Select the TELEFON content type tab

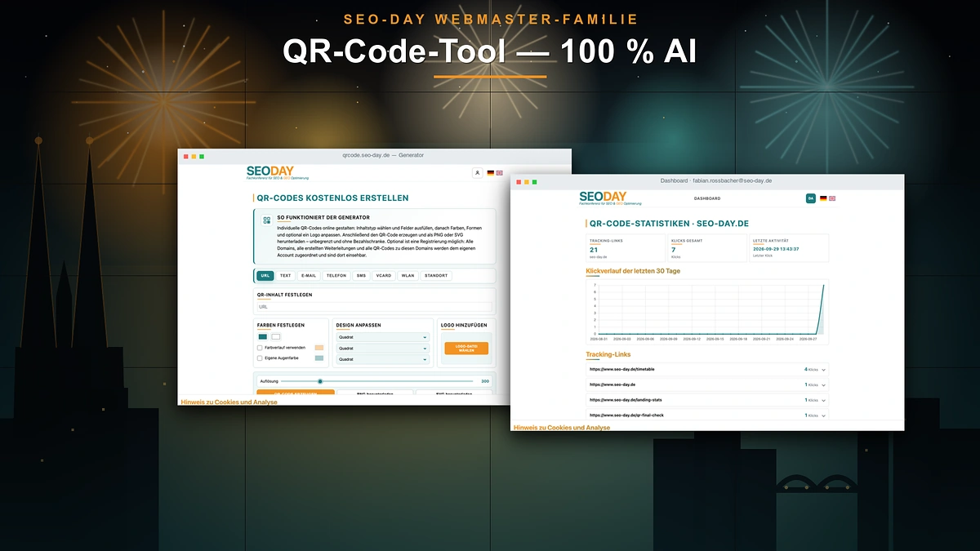pos(336,276)
